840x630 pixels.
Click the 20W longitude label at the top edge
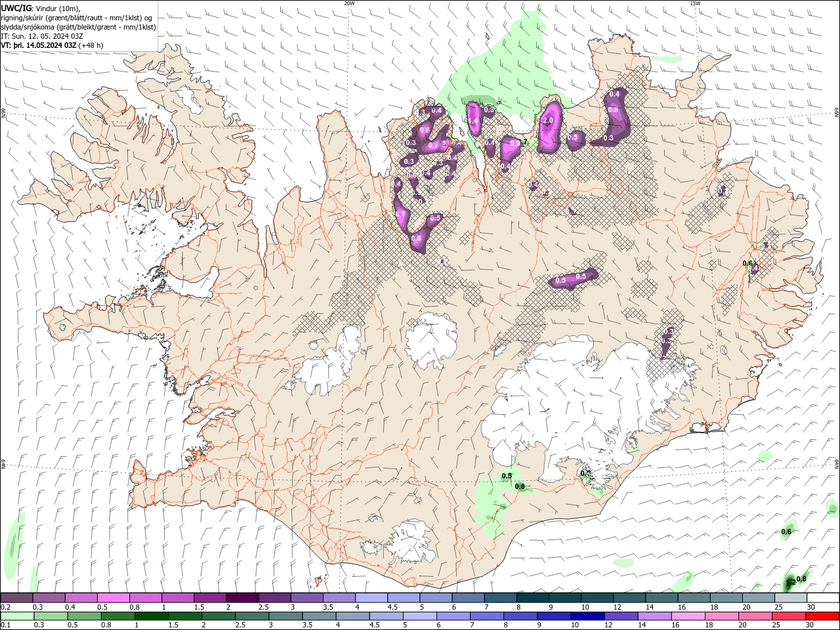349,3
